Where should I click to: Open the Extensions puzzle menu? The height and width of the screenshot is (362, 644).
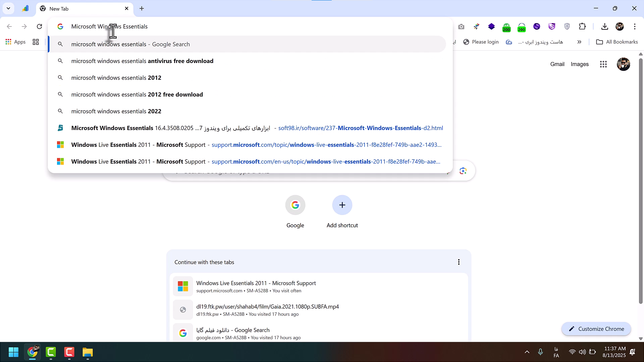click(582, 26)
